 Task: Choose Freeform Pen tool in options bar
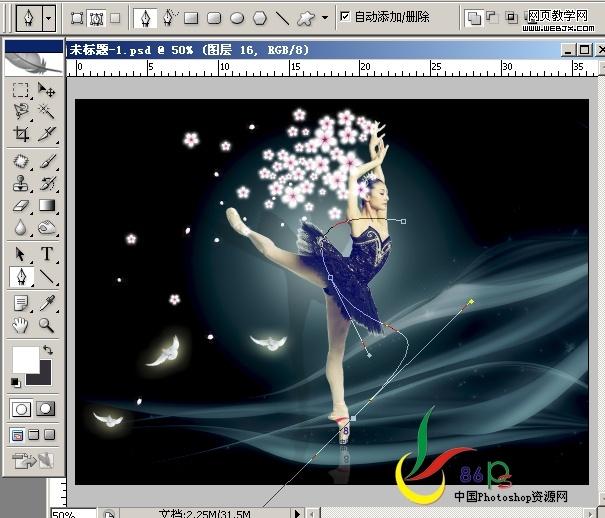tap(170, 18)
